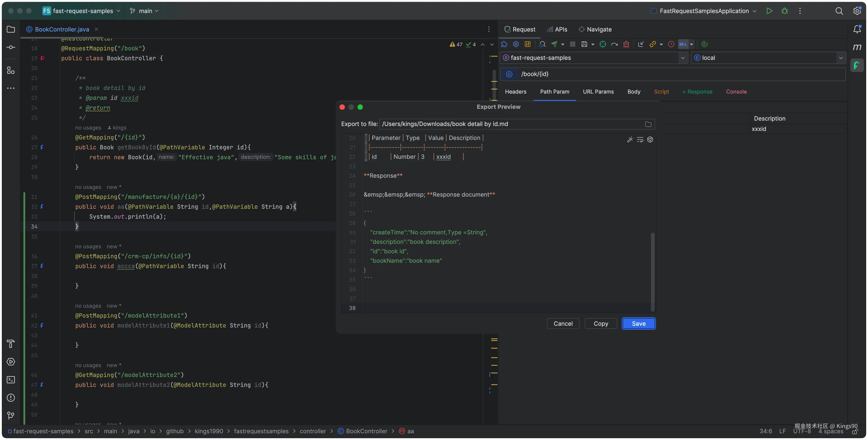The height and width of the screenshot is (440, 868).
Task: Switch to the URL Params tab
Action: click(x=598, y=92)
